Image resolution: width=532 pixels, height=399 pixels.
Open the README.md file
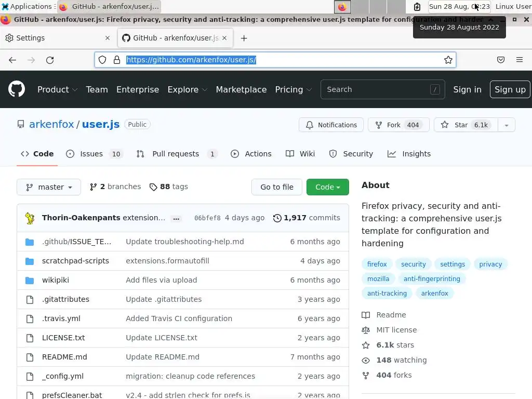[64, 357]
